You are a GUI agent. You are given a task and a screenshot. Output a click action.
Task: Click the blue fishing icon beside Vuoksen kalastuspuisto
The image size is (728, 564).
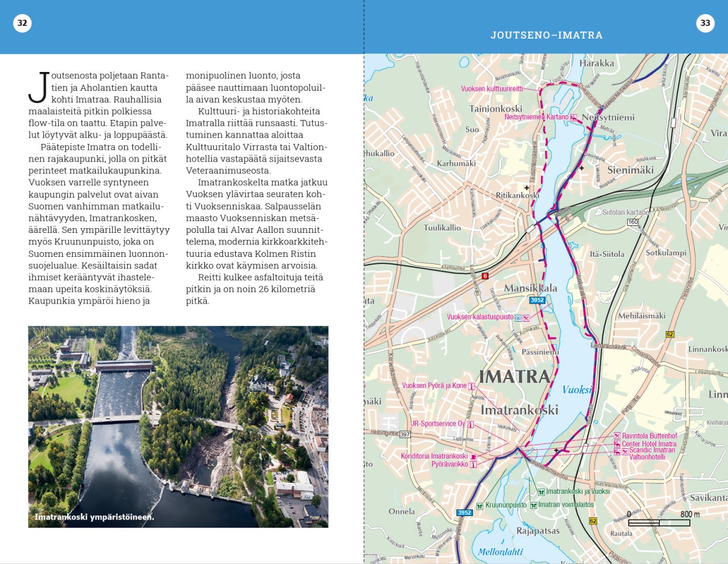[x=518, y=318]
